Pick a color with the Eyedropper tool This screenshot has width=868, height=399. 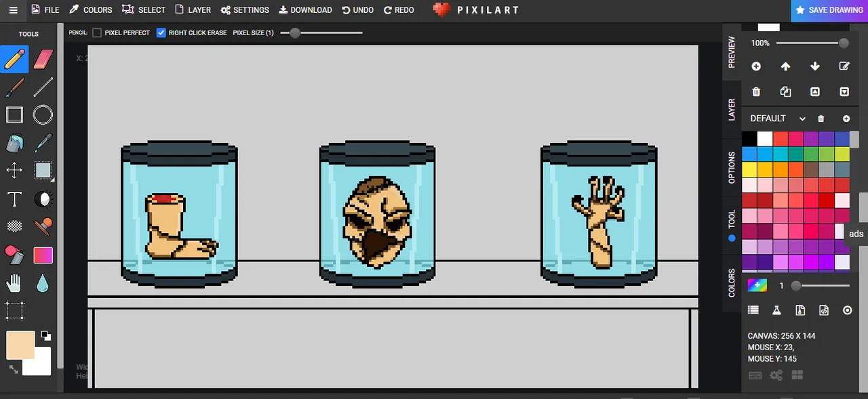tap(43, 143)
